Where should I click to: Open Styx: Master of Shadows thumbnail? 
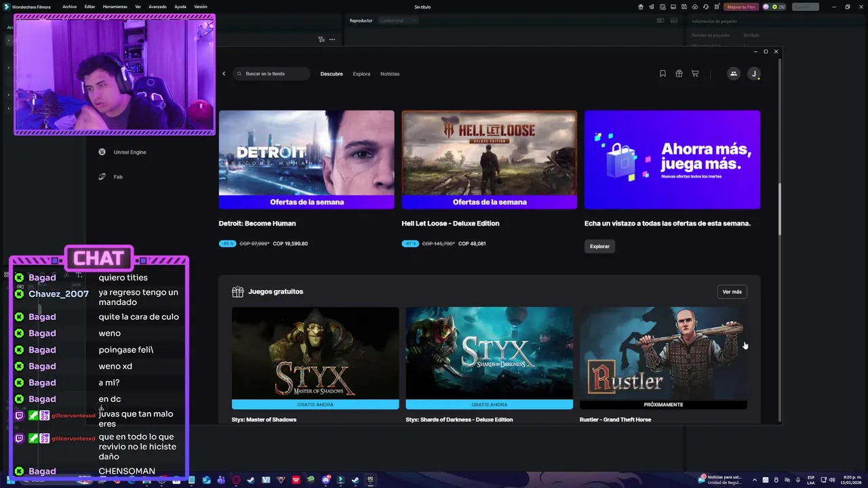coord(315,358)
